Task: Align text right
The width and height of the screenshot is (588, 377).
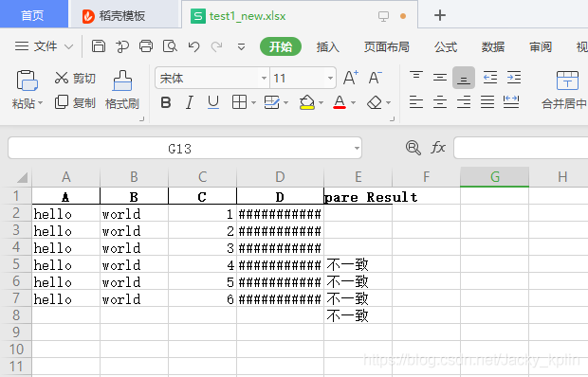Action: [464, 102]
